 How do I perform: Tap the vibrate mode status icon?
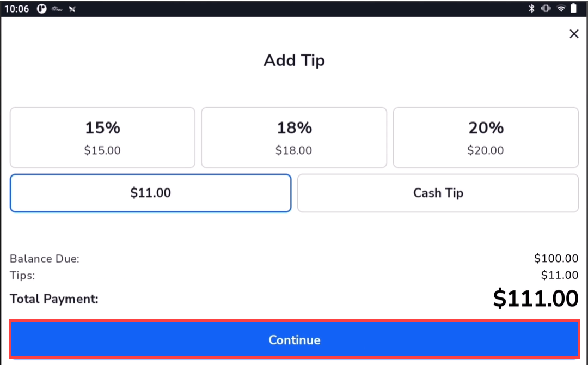[x=546, y=9]
